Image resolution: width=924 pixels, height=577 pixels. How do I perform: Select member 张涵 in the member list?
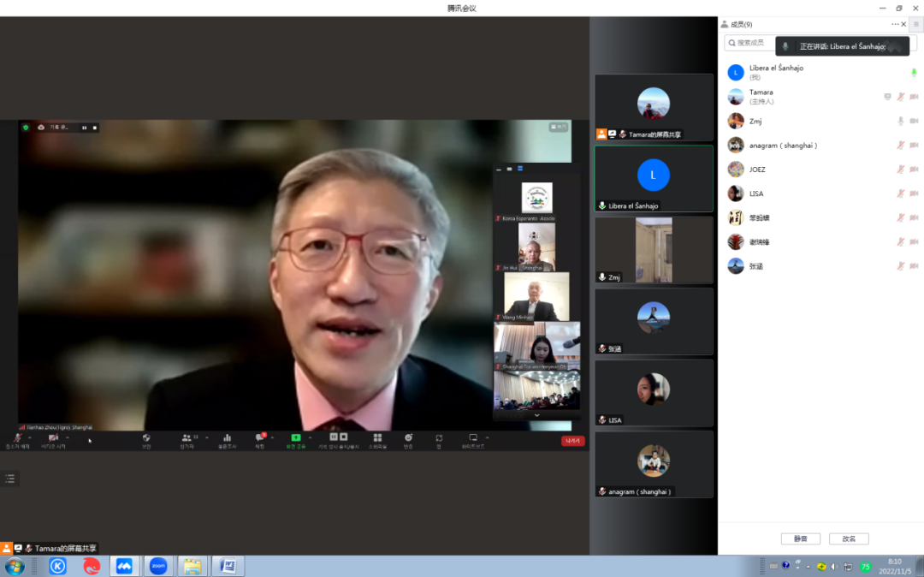click(820, 265)
